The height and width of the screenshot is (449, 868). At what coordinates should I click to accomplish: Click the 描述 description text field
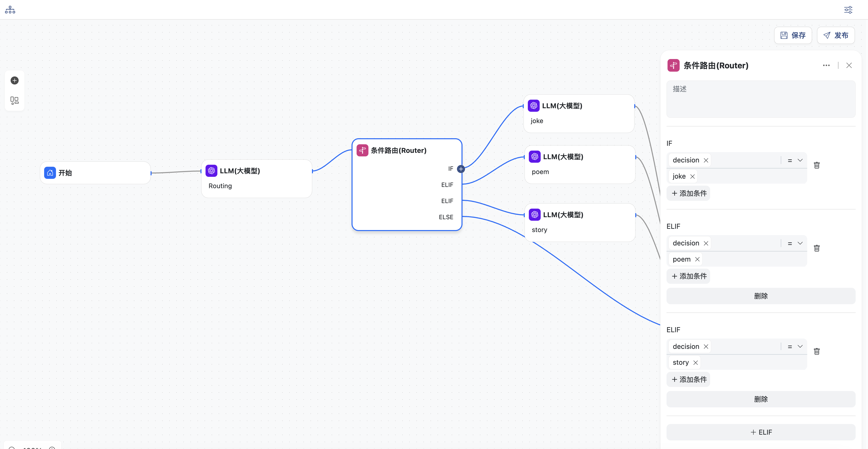pos(761,99)
